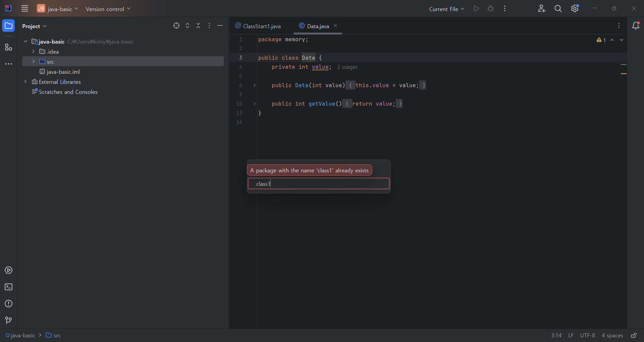Go to next highlighted error arrow

point(622,40)
